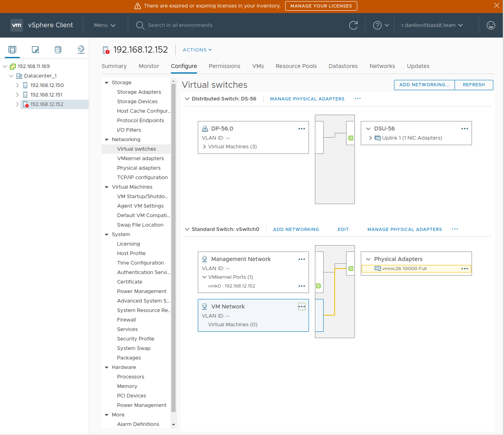Screen dimensions: 504x435
Task: Open the Standard Switch vSwitch0 more actions
Action: (x=455, y=229)
